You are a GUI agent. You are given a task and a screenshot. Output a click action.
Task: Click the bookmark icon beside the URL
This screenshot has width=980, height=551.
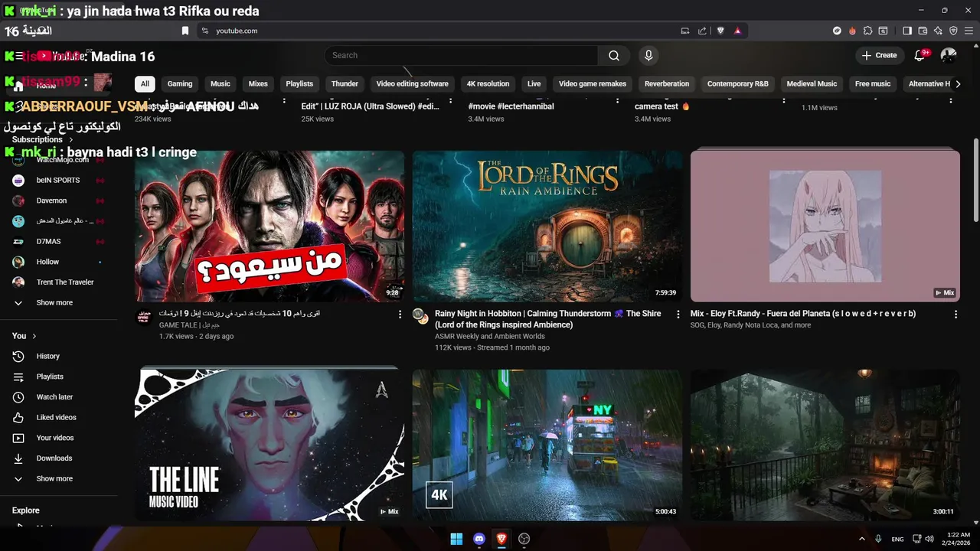[x=185, y=31]
